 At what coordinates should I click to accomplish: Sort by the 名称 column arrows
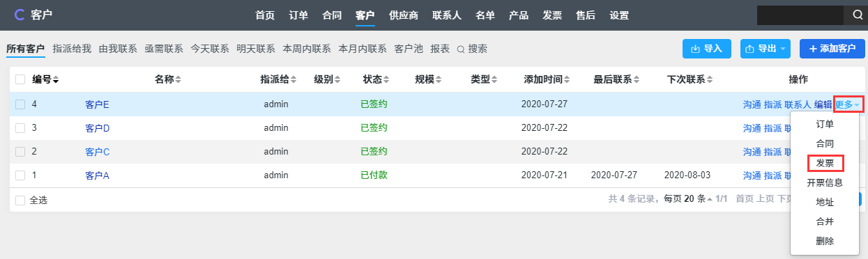point(178,80)
